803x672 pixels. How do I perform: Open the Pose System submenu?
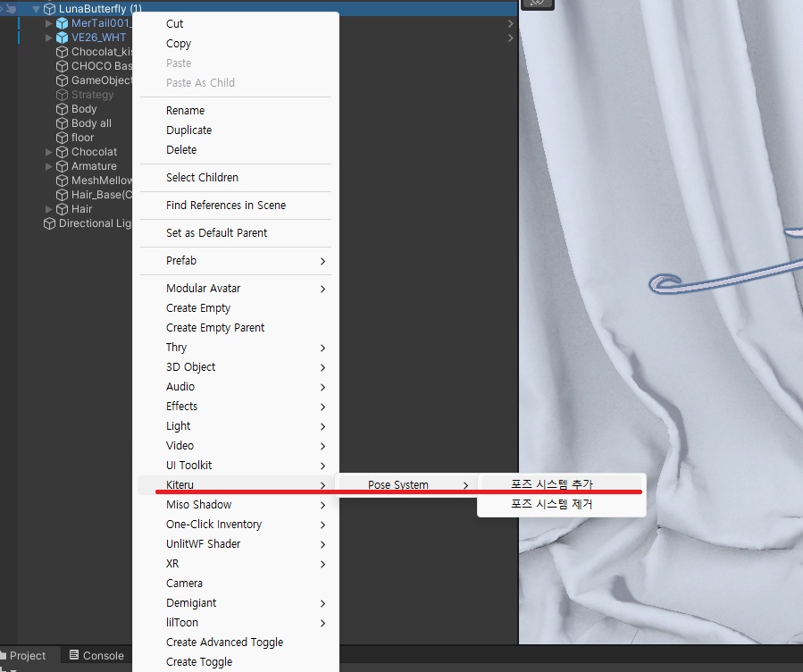(408, 484)
